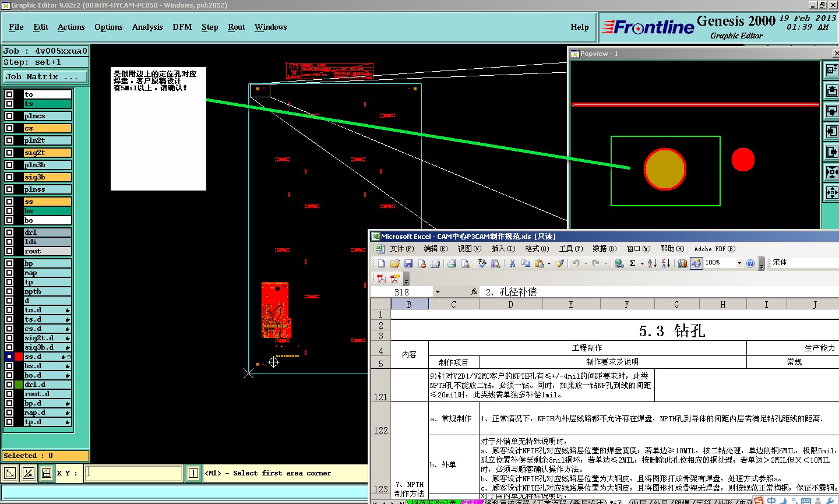This screenshot has height=504, width=839.
Task: Open the Analysis menu
Action: [147, 27]
